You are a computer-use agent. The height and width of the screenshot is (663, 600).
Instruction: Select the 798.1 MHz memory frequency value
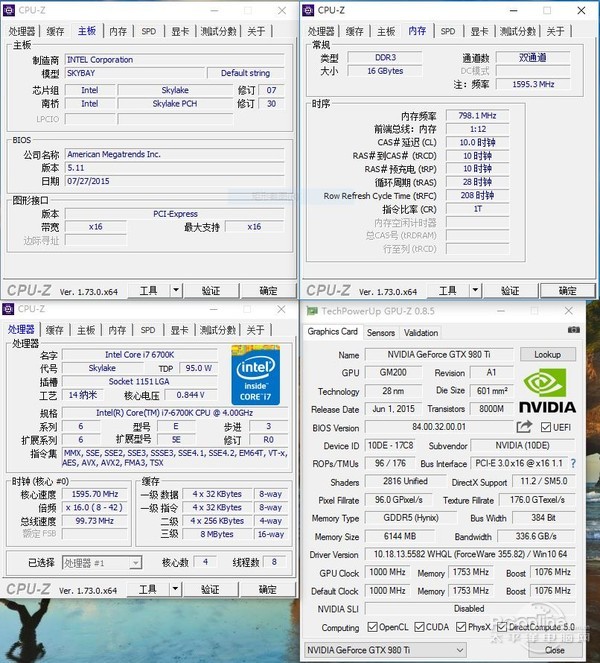[477, 115]
